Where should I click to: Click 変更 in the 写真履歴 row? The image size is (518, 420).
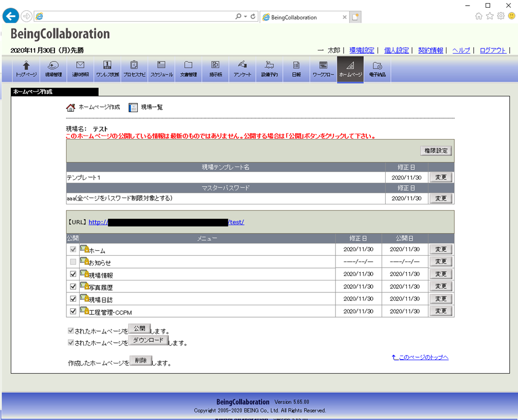click(x=441, y=286)
